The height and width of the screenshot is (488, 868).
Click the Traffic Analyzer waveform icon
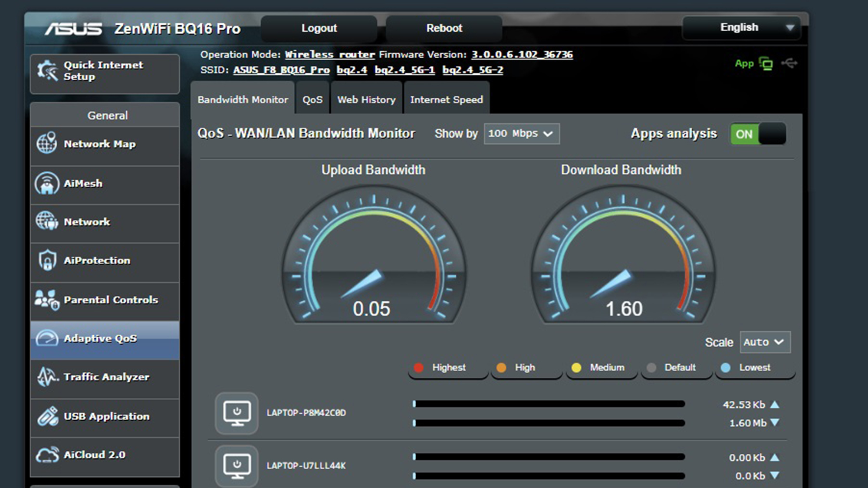tap(48, 377)
